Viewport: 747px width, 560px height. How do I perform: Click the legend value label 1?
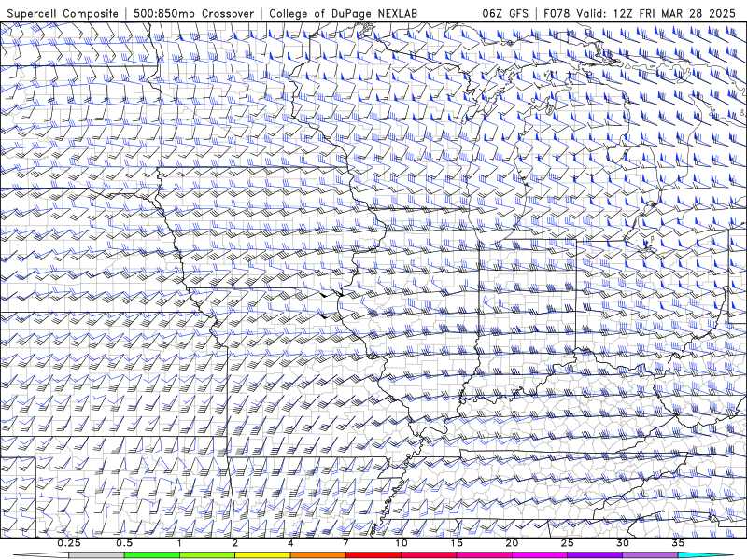point(179,543)
